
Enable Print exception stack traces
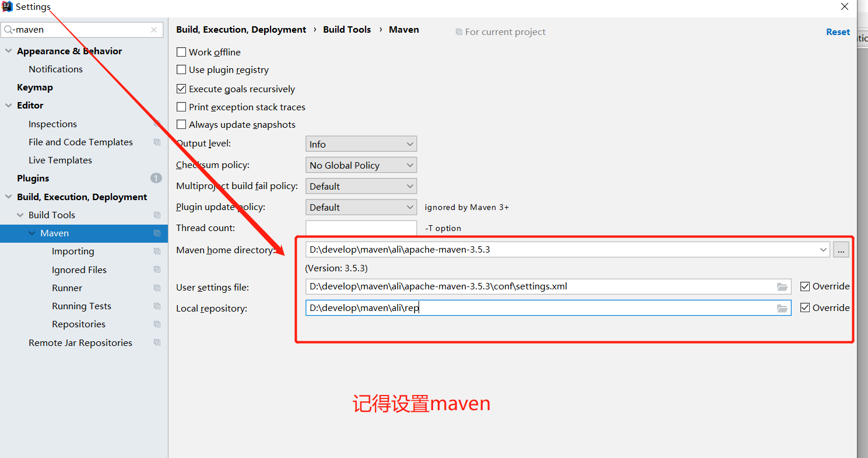point(181,107)
